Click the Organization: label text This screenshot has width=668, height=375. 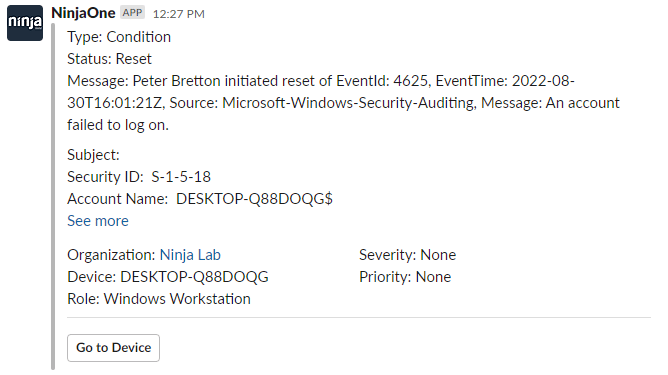coord(111,255)
